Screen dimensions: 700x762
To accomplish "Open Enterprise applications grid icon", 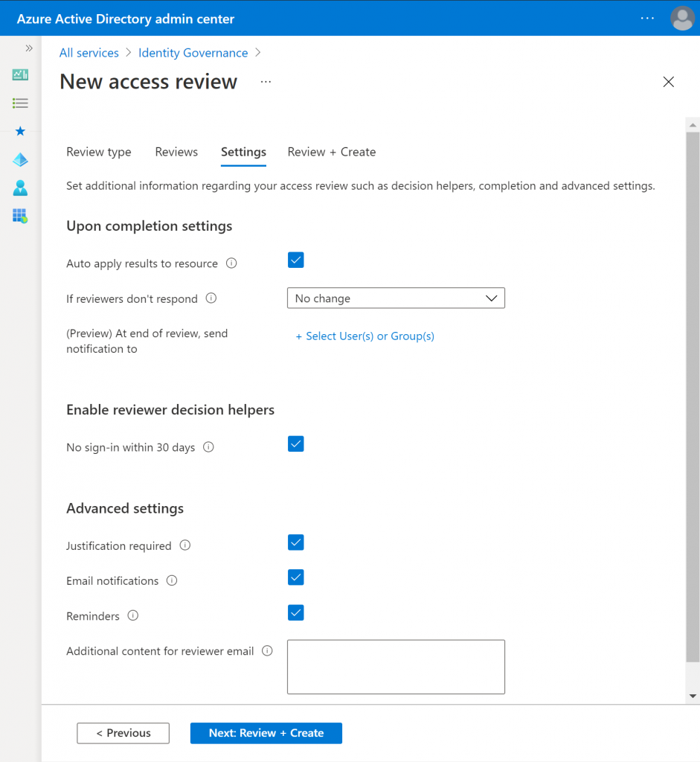I will (20, 216).
